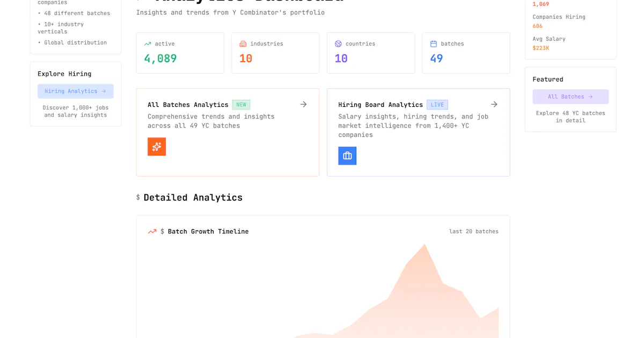Click the '48 different batches' bullet
The height and width of the screenshot is (338, 644).
[x=74, y=13]
